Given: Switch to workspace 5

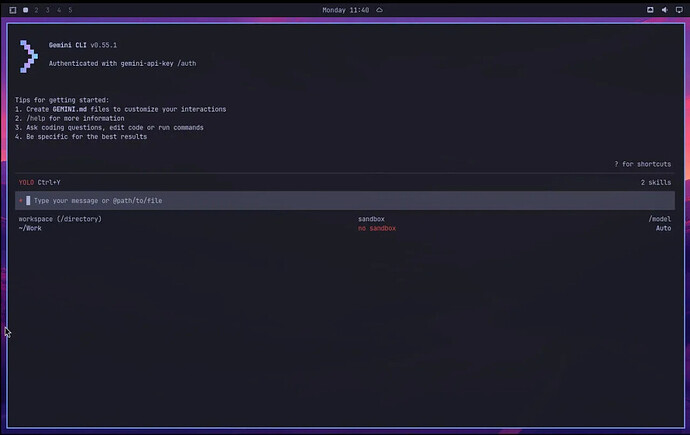Looking at the screenshot, I should (70, 10).
